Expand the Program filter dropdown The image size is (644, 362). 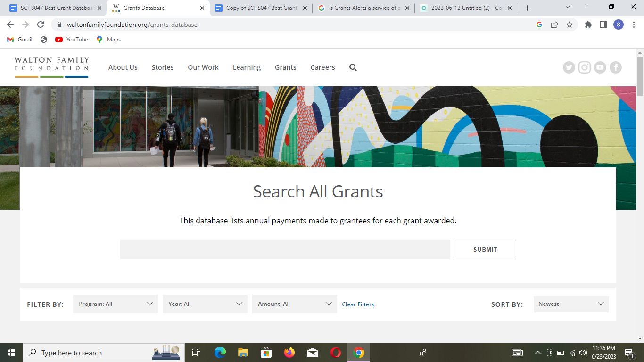tap(115, 304)
